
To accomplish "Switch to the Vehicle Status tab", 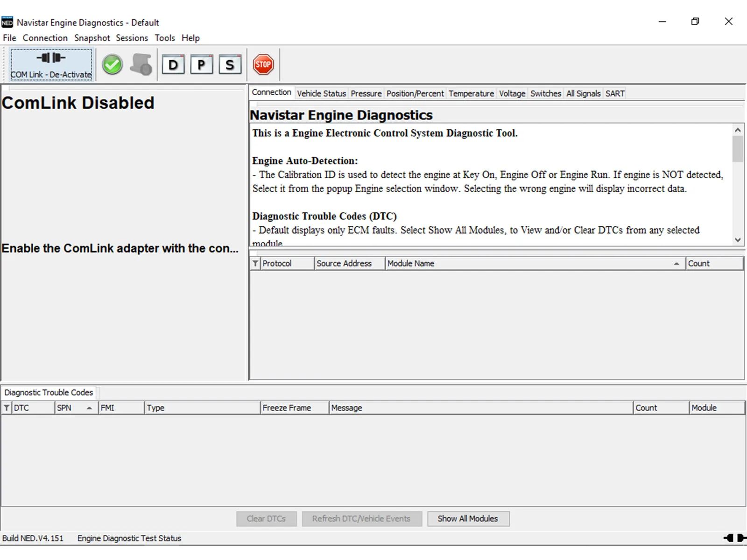I will (x=321, y=93).
